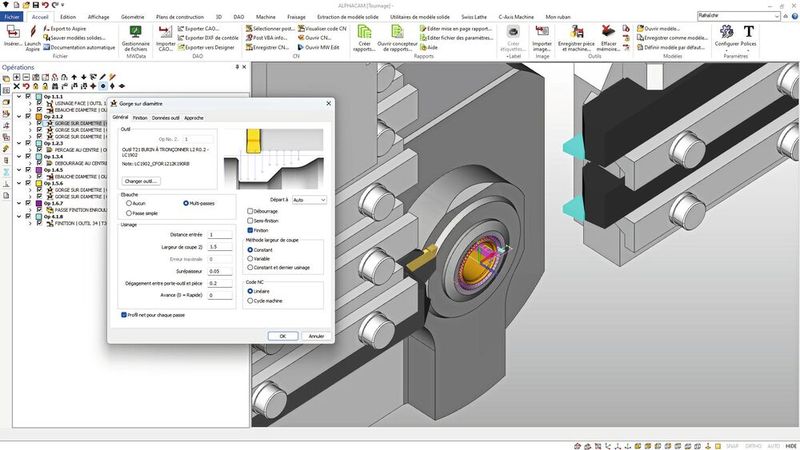
Task: Toggle the Op 1.1.1 checkbox
Action: (x=29, y=96)
